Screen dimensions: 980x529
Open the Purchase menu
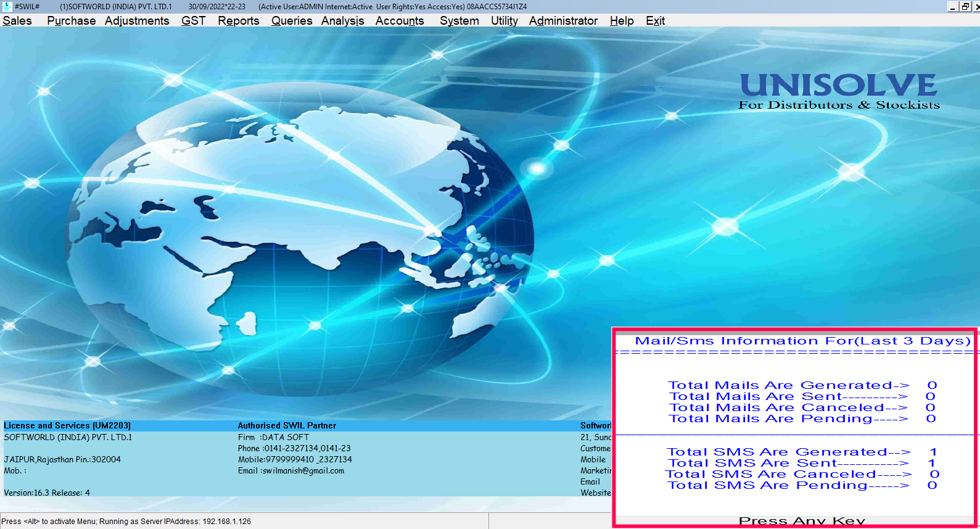pyautogui.click(x=71, y=21)
